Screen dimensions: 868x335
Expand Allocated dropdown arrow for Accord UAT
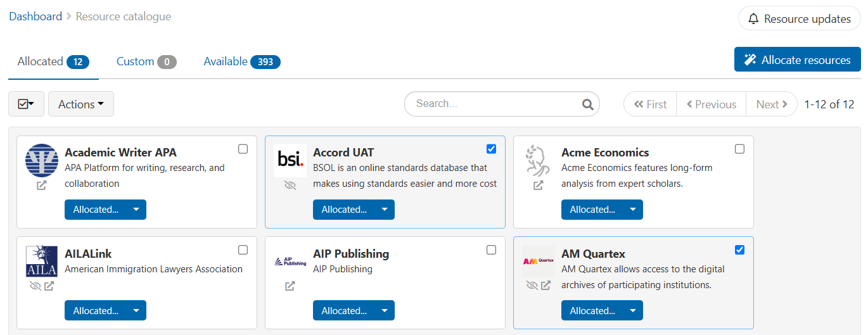tap(385, 210)
